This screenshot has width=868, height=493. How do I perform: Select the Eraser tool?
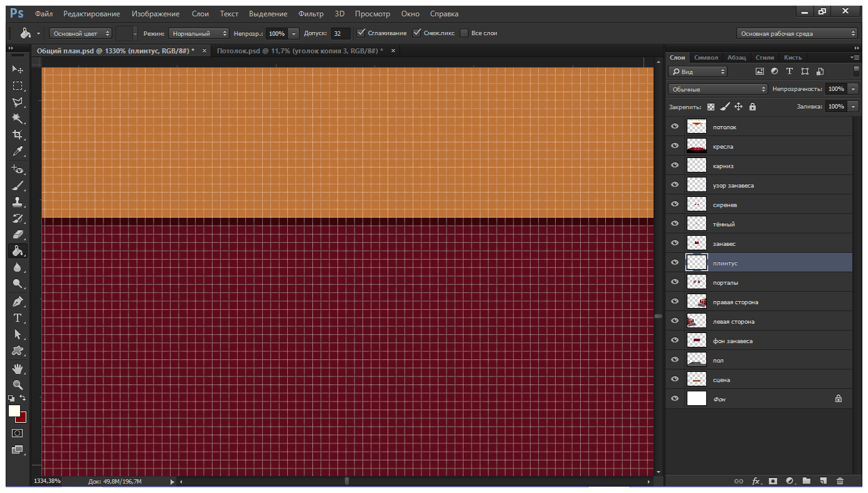pyautogui.click(x=18, y=235)
